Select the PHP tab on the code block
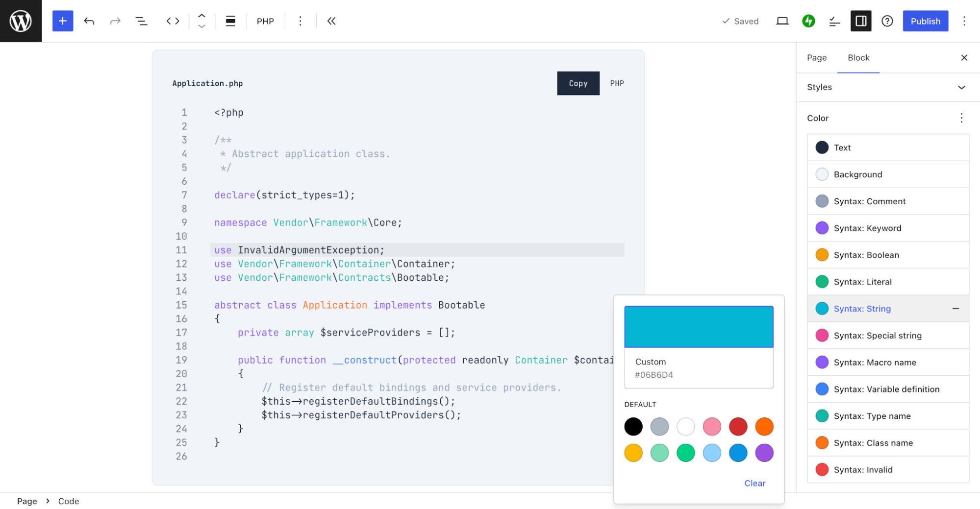980x509 pixels. pyautogui.click(x=617, y=83)
